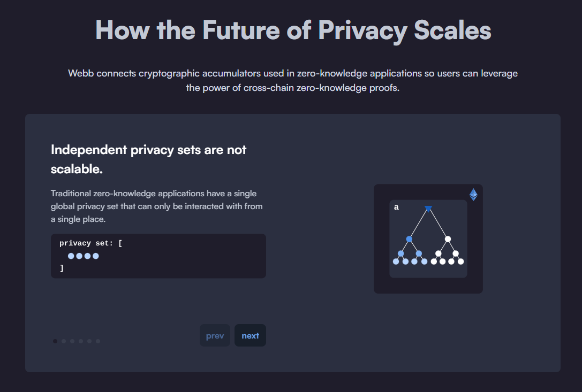Click the next button
Viewport: 582px width, 392px height.
coord(250,336)
